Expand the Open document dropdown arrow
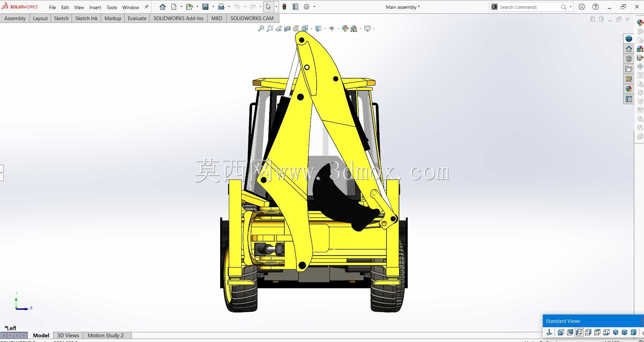This screenshot has height=342, width=644. pyautogui.click(x=197, y=7)
